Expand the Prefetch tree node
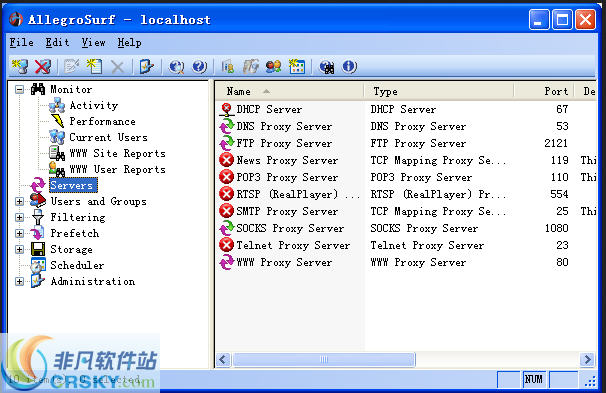606x393 pixels. [19, 233]
